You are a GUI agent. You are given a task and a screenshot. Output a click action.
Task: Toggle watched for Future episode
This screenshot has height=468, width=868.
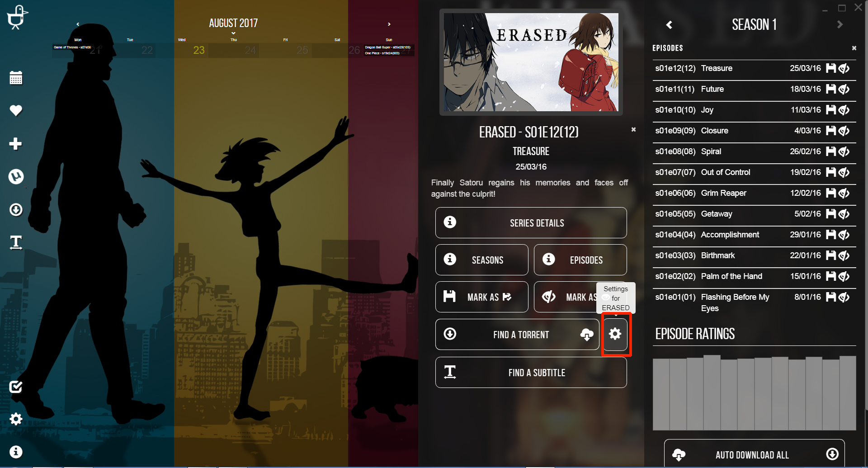(x=844, y=89)
